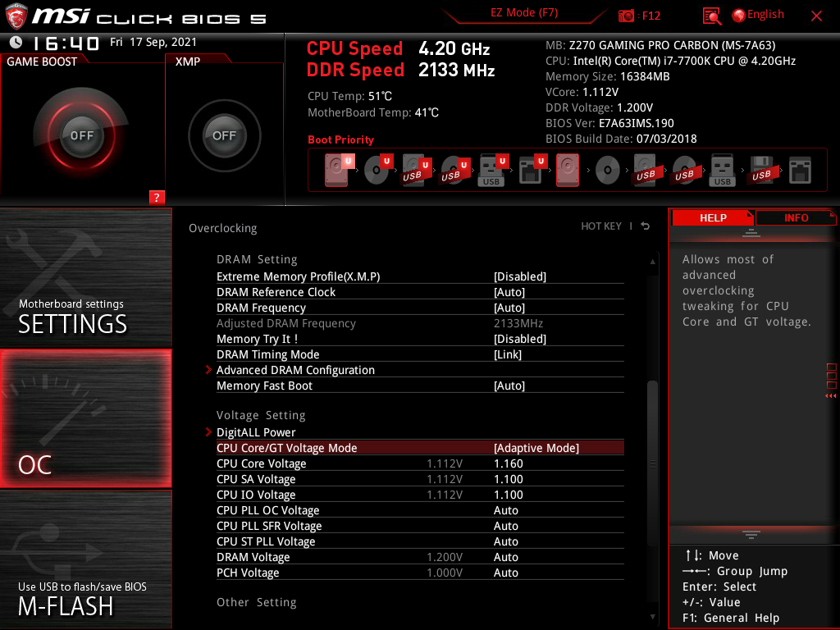The image size is (840, 630).
Task: Click the settings list scroll up arrow
Action: (x=652, y=262)
